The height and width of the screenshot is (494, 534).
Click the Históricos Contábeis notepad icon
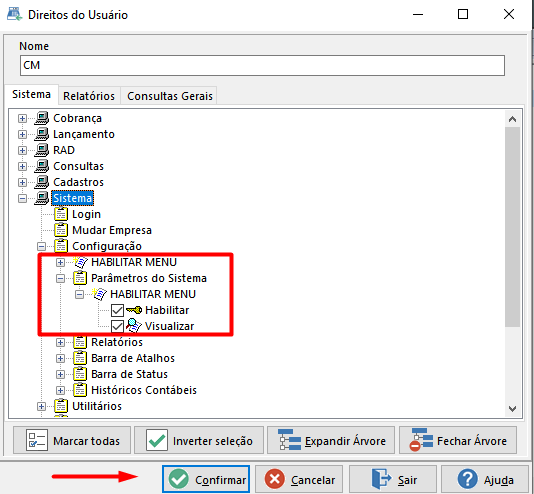point(80,390)
